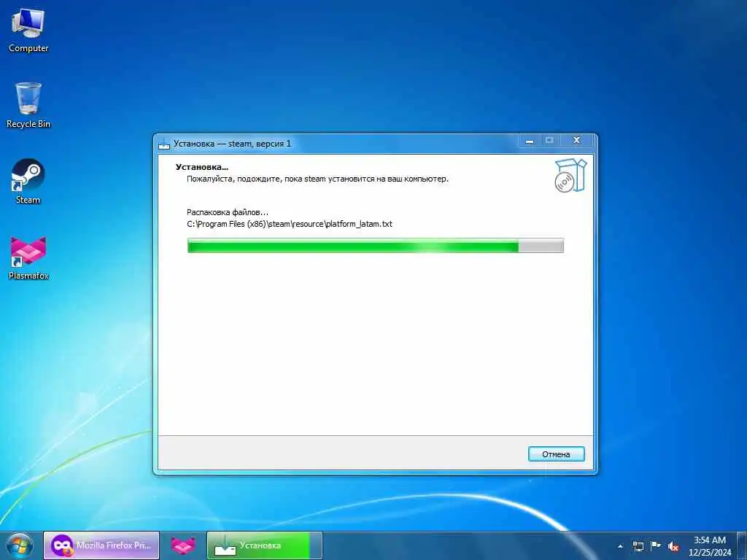
Task: Click the file path platform_latam.txt text
Action: click(x=290, y=224)
